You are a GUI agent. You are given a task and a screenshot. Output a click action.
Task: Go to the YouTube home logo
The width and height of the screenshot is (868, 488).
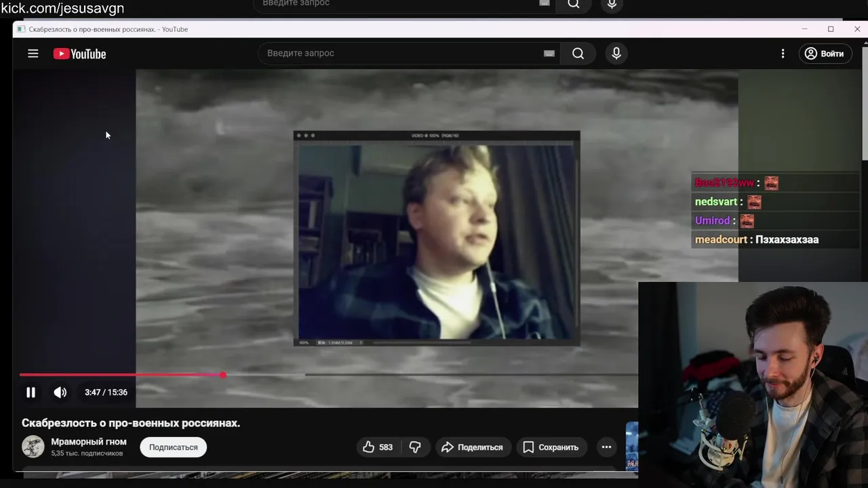[80, 54]
